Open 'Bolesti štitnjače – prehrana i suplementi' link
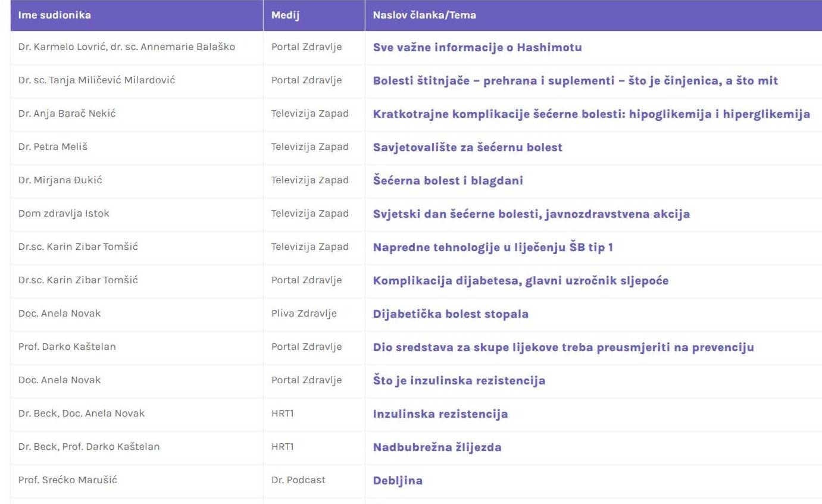Viewport: 822px width, 504px height. click(575, 81)
